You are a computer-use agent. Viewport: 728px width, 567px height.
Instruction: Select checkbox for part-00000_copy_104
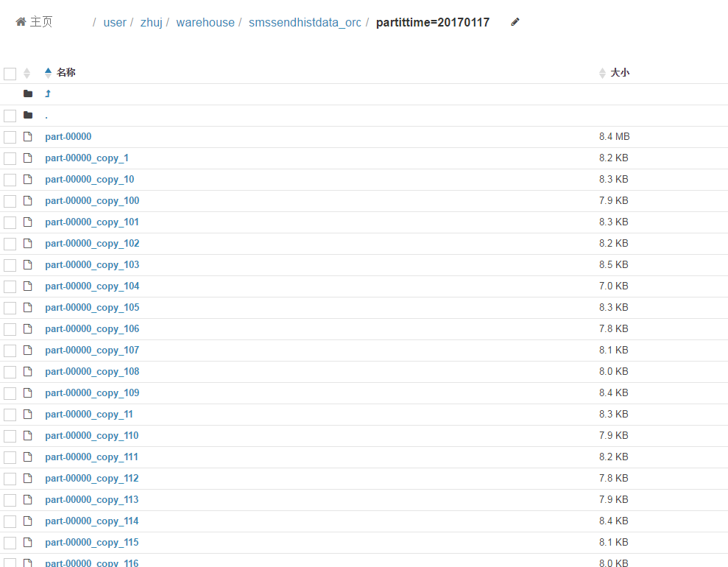pos(10,286)
